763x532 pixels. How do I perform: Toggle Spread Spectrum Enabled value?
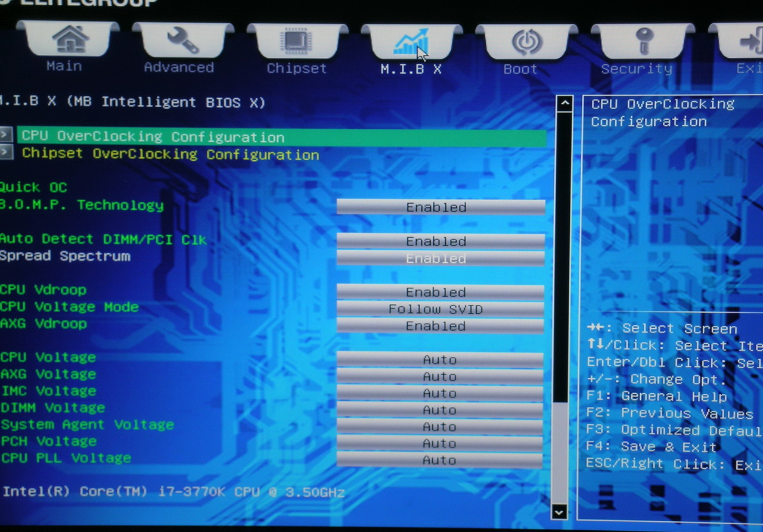coord(441,259)
